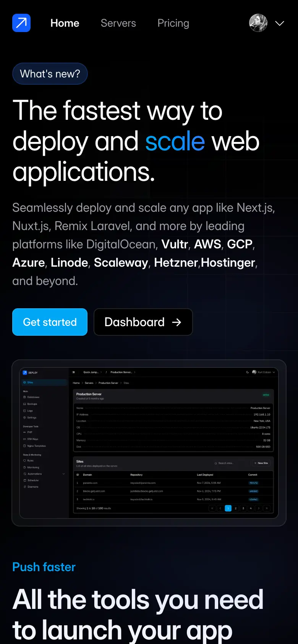Click the Monitoring icon in preview sidebar
The width and height of the screenshot is (298, 644).
pyautogui.click(x=25, y=467)
